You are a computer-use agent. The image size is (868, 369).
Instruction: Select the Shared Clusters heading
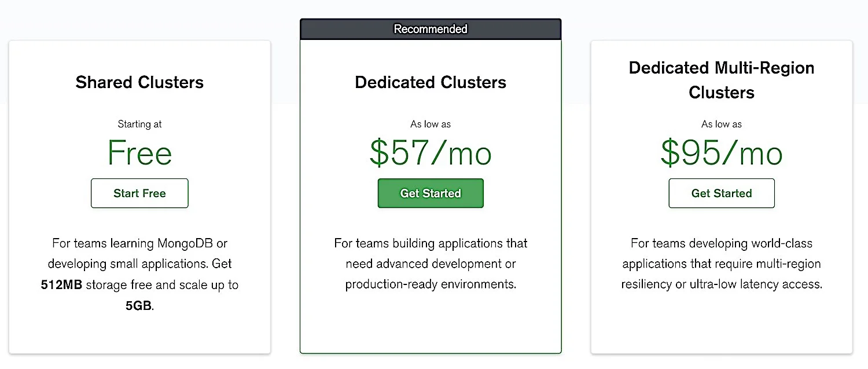(x=139, y=82)
